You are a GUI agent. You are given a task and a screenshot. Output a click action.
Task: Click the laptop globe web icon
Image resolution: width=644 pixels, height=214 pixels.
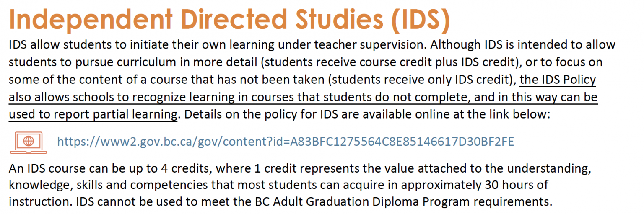click(x=28, y=142)
